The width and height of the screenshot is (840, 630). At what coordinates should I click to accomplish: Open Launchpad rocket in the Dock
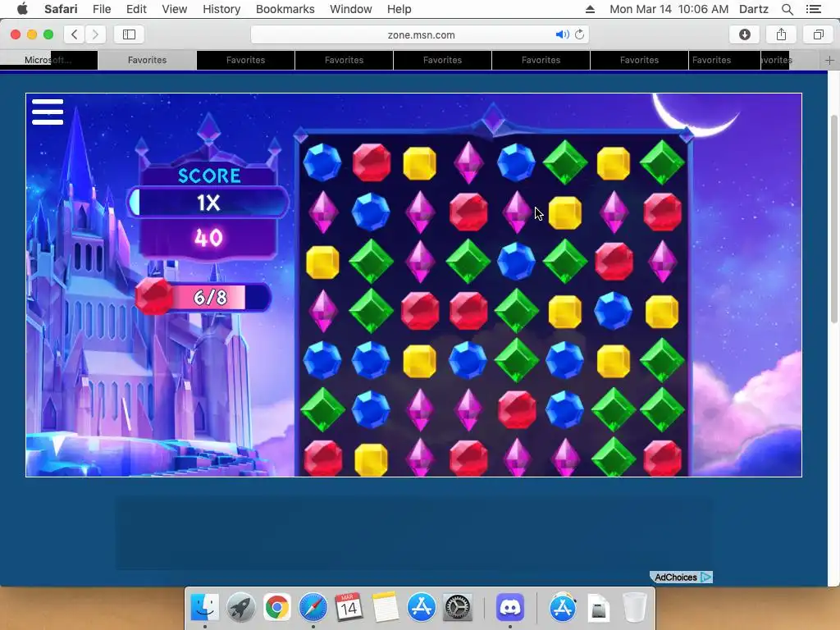[x=241, y=607]
